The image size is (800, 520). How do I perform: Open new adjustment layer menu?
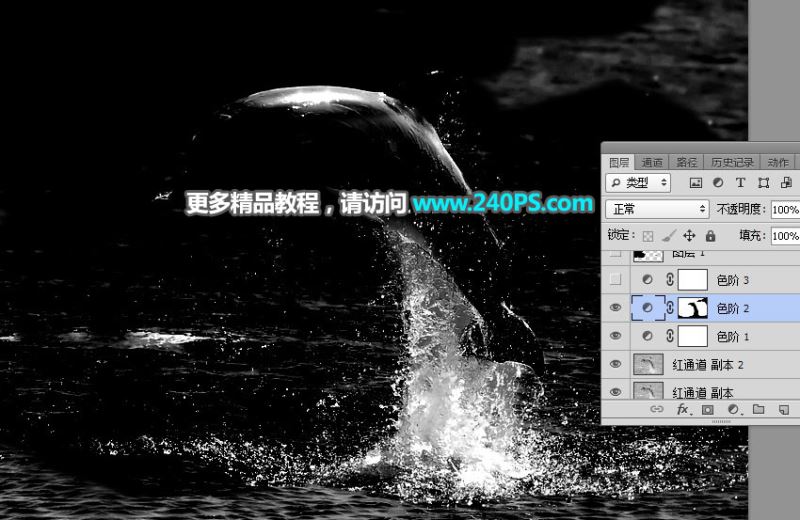[x=733, y=410]
